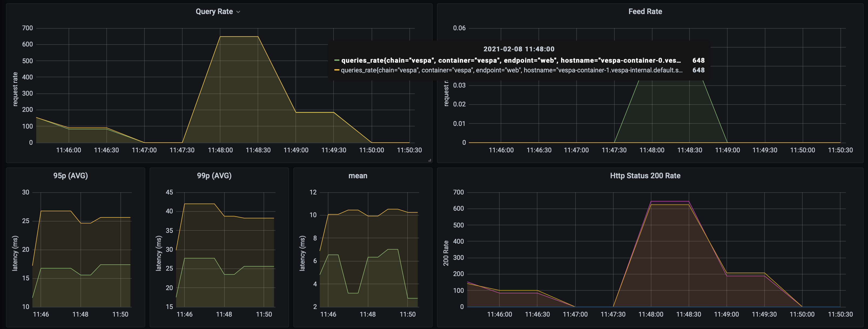
Task: Click "request rate" y-axis label in Query Rate
Action: 15,89
